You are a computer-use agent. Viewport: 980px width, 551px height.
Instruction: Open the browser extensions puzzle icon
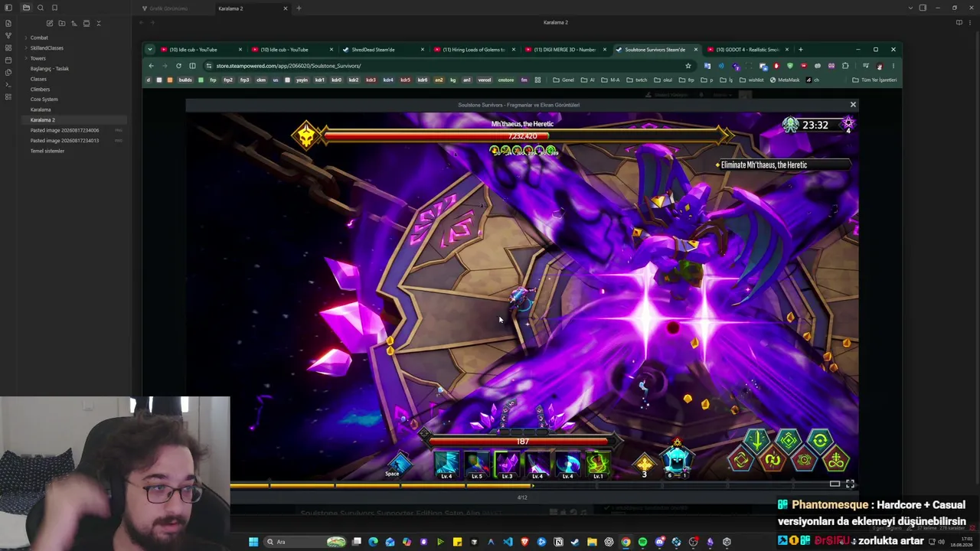click(845, 66)
